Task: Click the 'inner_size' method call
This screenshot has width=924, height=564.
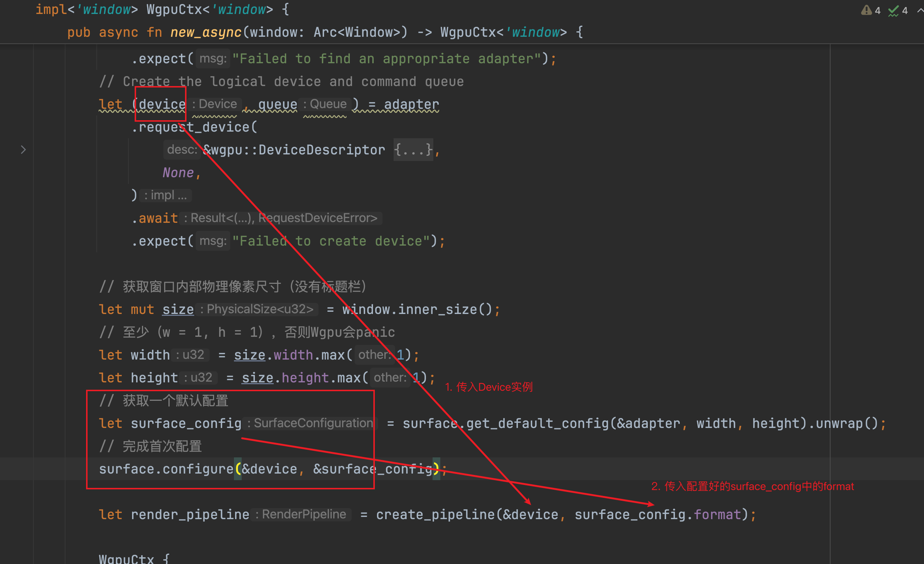Action: [437, 310]
